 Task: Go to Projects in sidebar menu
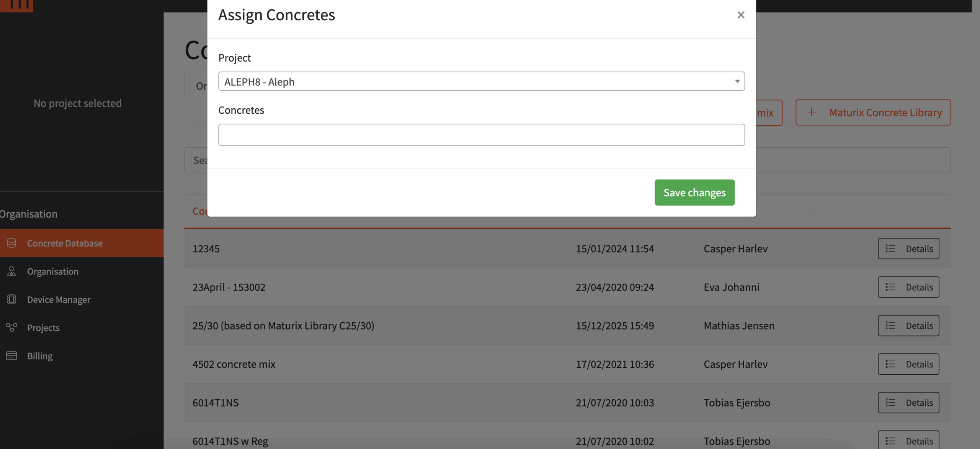click(43, 328)
